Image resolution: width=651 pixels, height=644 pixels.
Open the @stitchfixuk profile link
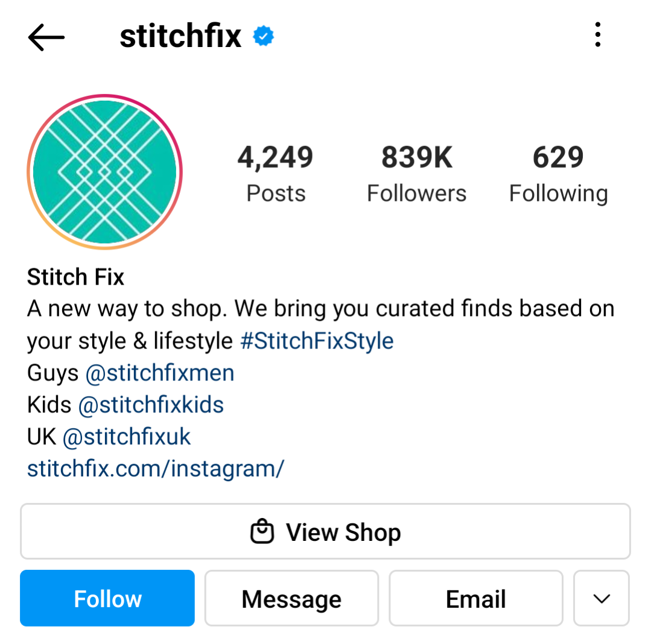[127, 437]
